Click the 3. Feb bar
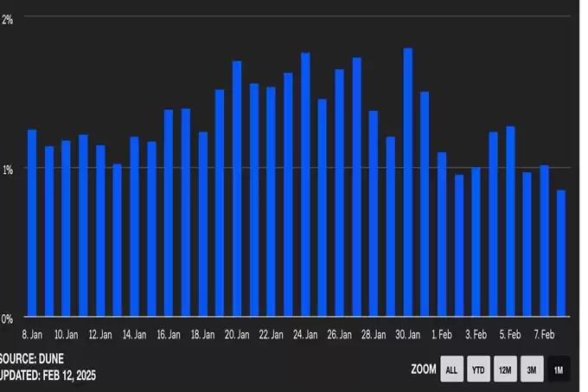588x392 pixels. [x=476, y=241]
